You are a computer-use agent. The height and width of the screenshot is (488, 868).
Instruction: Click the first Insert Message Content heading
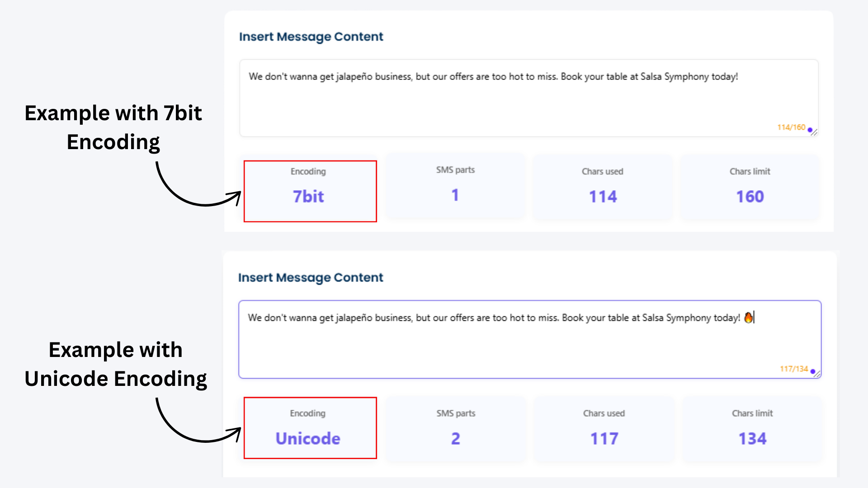click(x=311, y=37)
